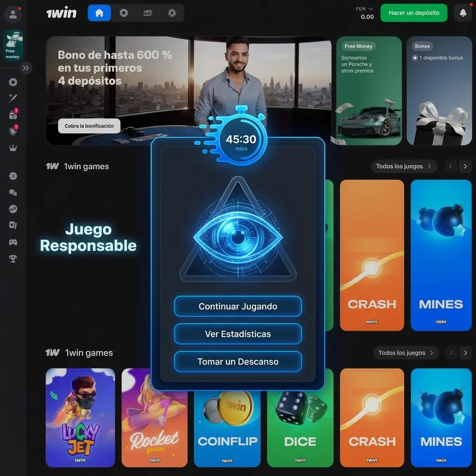Open the Lucky Jet game card

80,418
